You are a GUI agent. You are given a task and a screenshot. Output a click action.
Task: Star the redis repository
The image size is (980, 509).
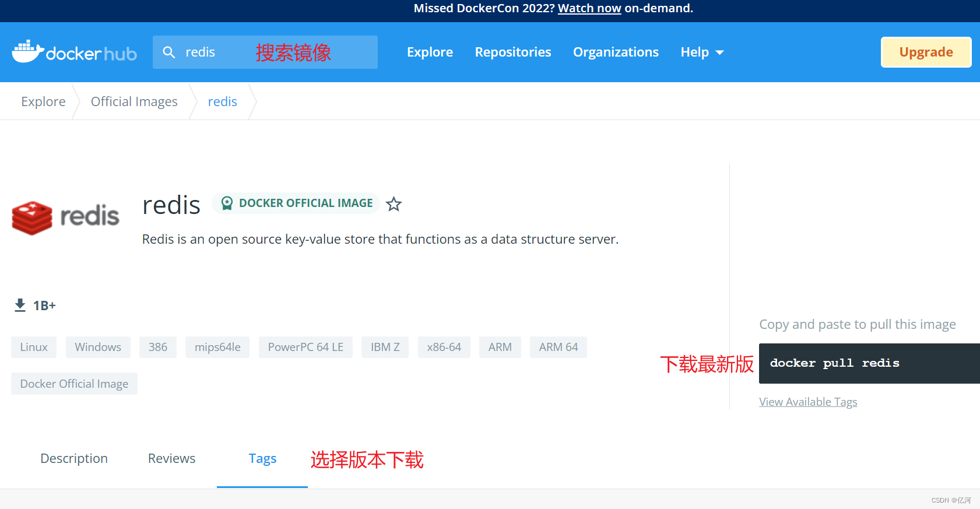point(394,204)
